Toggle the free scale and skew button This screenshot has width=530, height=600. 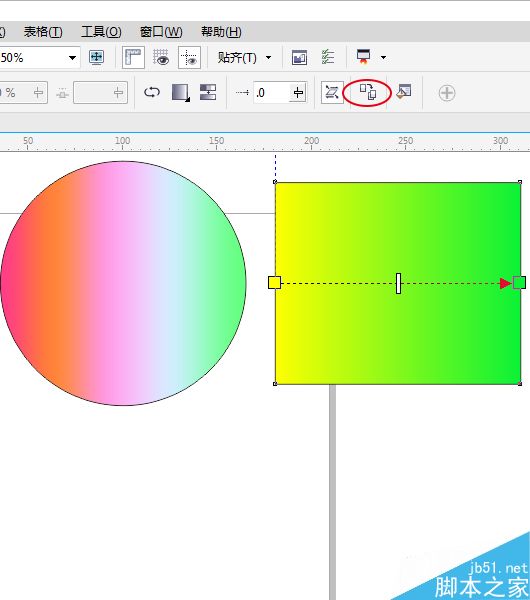332,92
